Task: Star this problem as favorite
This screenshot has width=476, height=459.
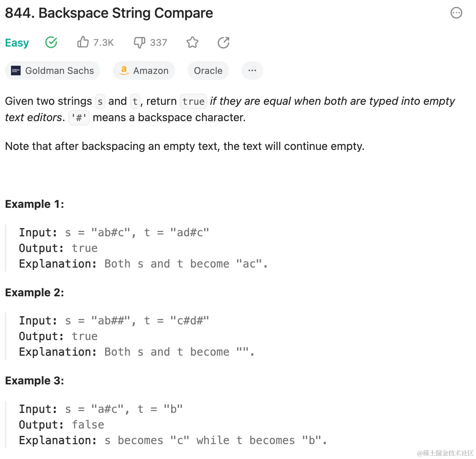Action: (193, 43)
